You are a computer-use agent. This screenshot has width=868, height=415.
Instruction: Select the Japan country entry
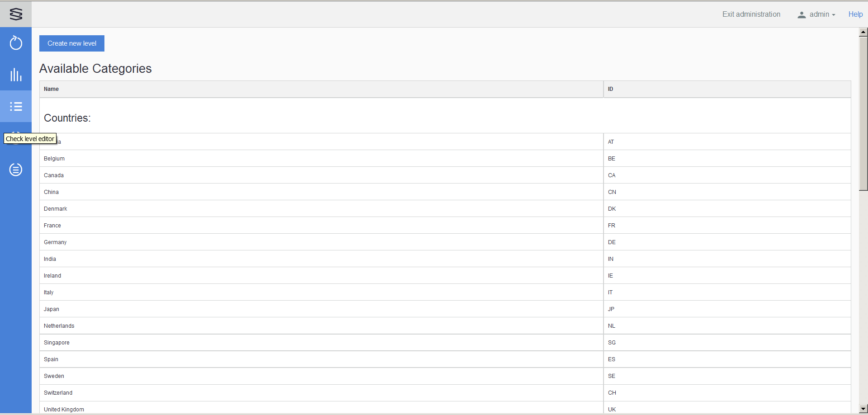click(51, 309)
